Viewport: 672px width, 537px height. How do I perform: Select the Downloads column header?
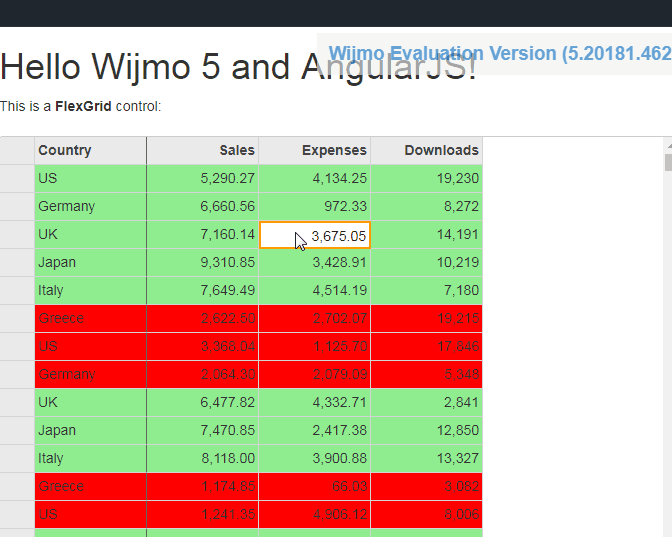[427, 151]
